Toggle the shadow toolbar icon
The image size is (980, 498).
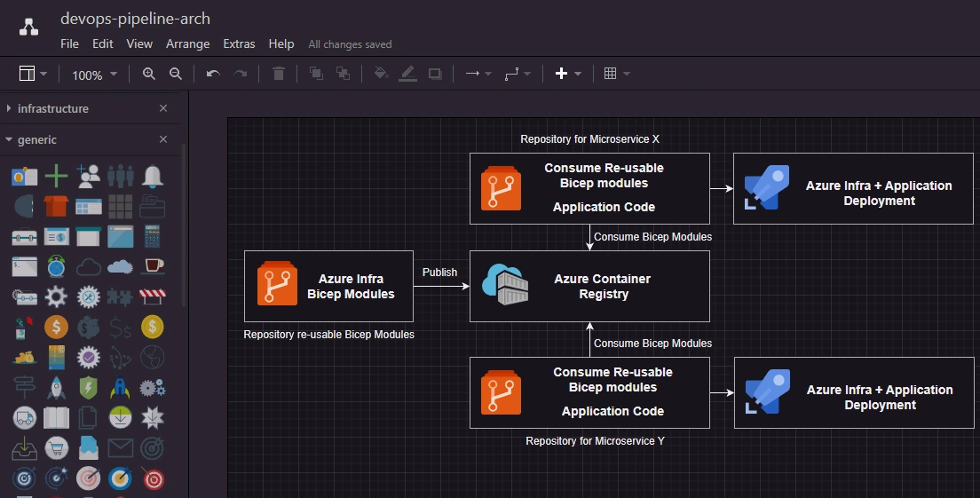435,74
